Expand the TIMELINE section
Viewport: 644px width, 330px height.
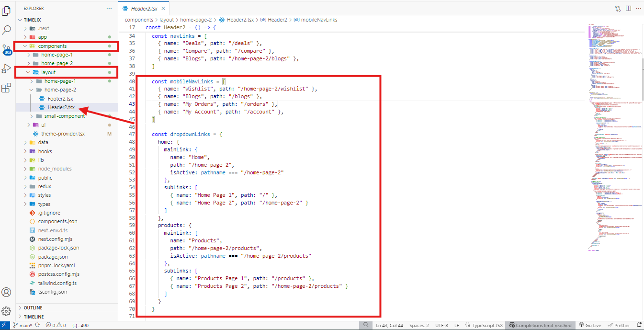click(67, 317)
